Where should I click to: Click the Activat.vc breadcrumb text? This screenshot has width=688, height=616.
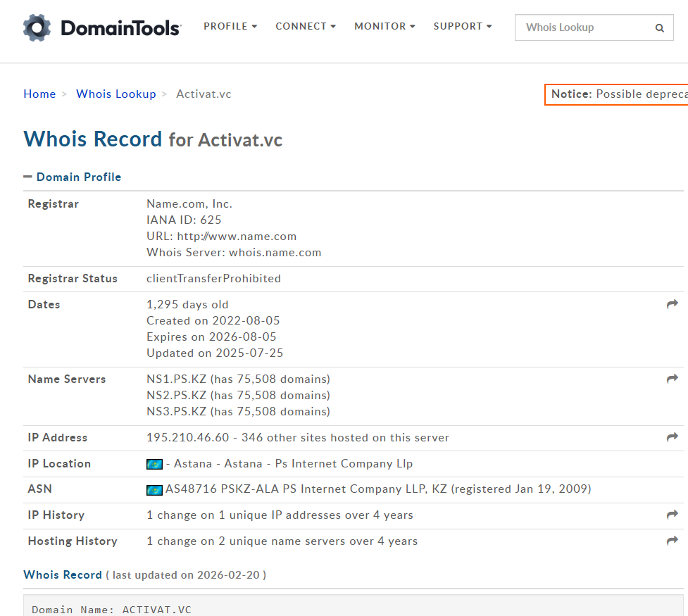pos(204,94)
